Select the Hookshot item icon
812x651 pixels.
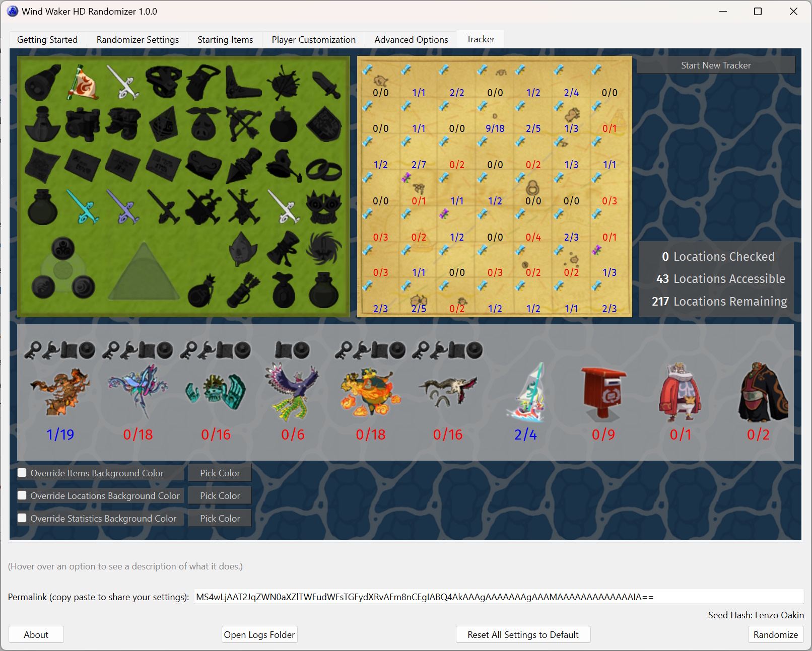pyautogui.click(x=244, y=165)
